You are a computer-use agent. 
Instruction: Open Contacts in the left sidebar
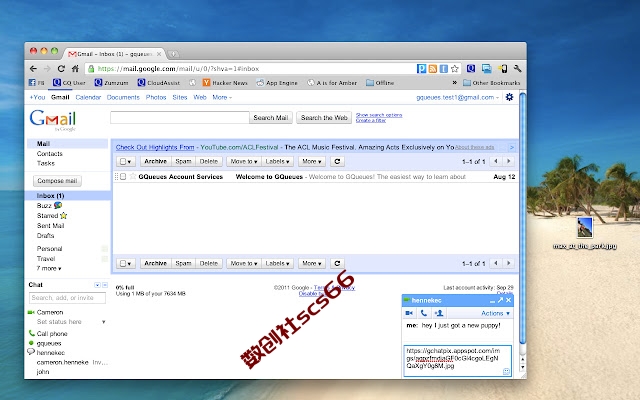coord(50,154)
